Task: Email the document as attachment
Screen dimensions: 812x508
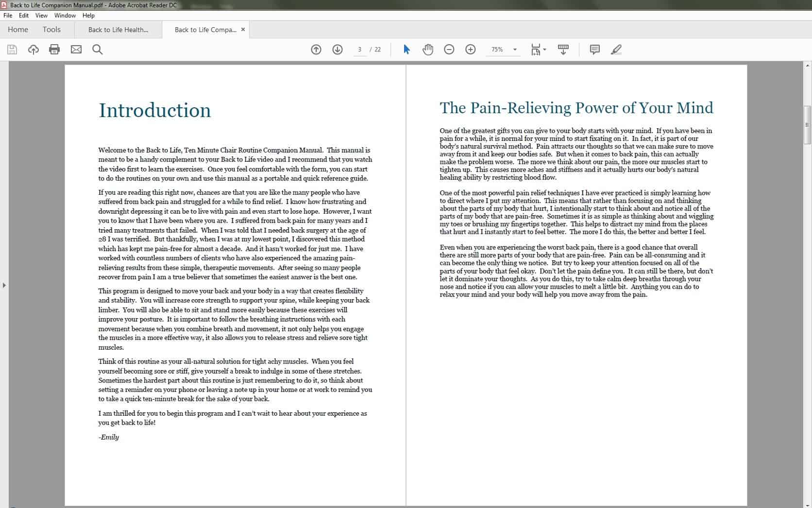Action: 76,49
